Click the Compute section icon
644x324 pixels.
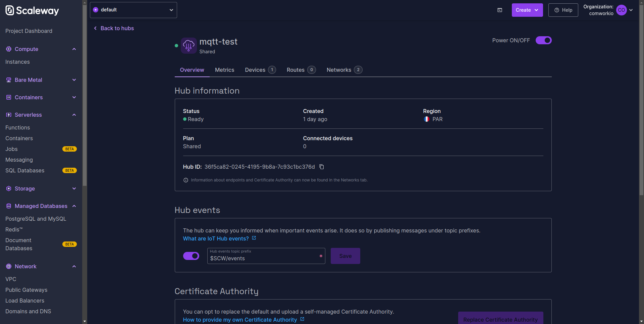9,49
